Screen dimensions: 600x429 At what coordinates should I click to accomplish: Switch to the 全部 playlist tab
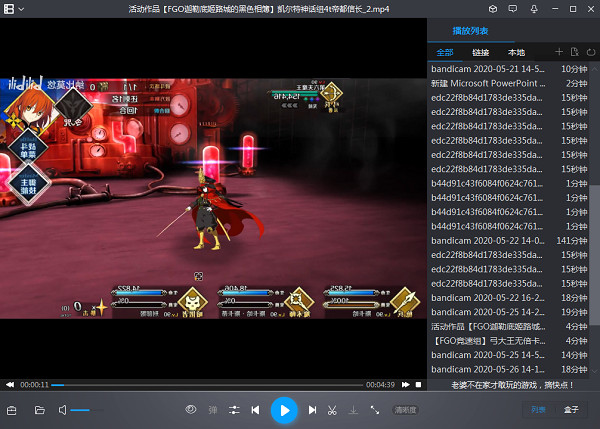point(445,52)
